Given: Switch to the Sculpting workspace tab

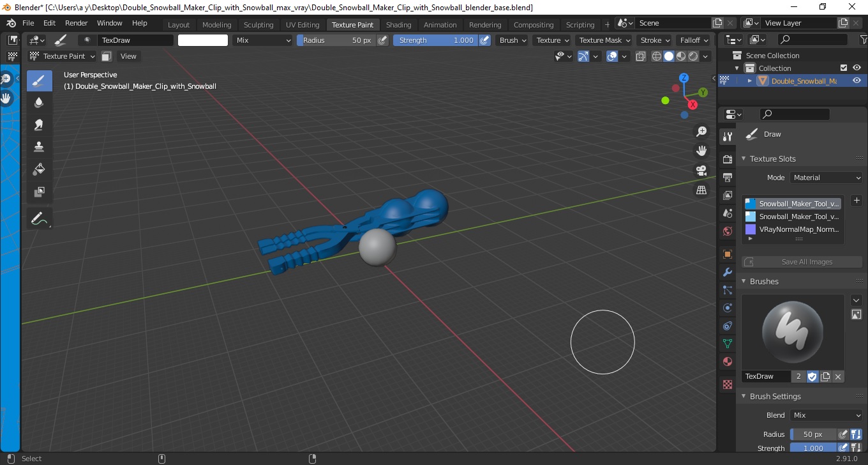Looking at the screenshot, I should (x=258, y=25).
